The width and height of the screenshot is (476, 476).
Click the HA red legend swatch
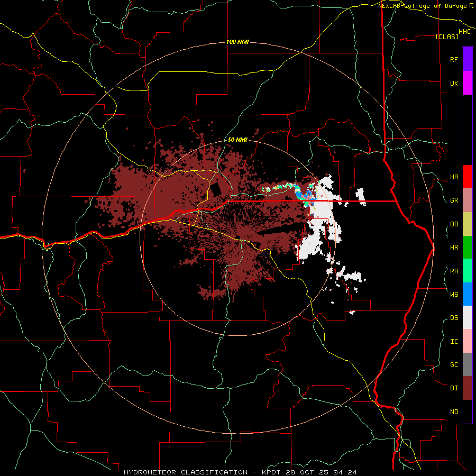click(x=467, y=177)
